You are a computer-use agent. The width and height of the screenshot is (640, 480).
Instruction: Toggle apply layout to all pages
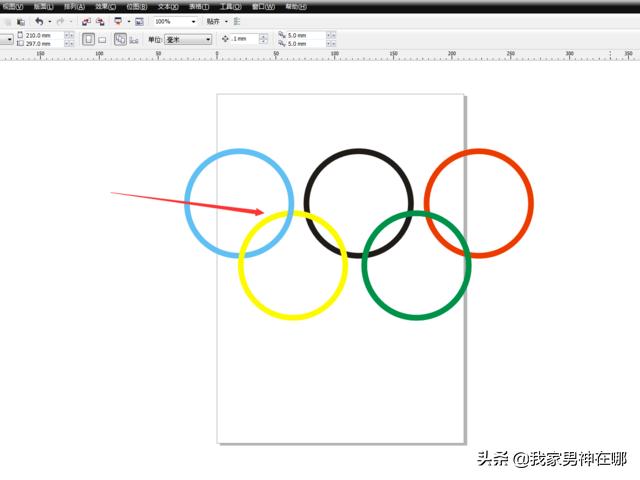click(120, 40)
